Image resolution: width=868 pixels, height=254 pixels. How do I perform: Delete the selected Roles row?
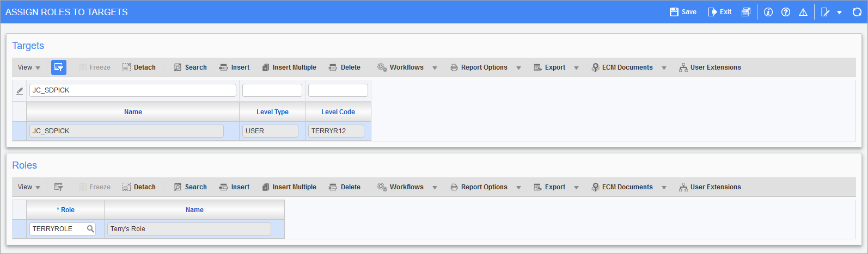[x=345, y=187]
